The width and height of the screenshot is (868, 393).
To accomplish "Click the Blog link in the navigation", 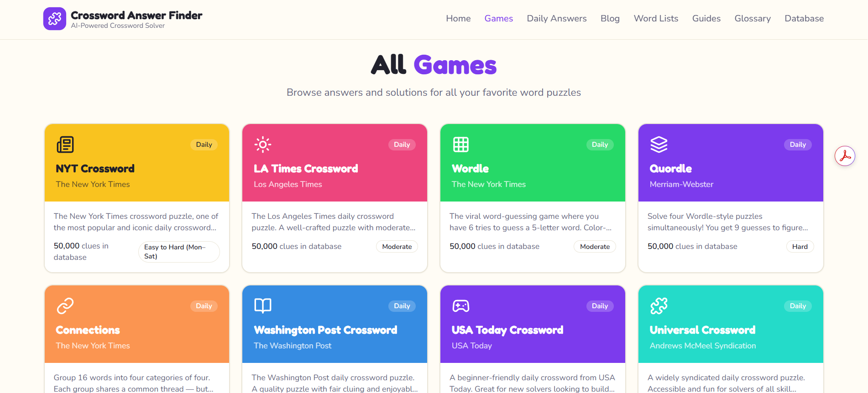I will click(x=610, y=18).
